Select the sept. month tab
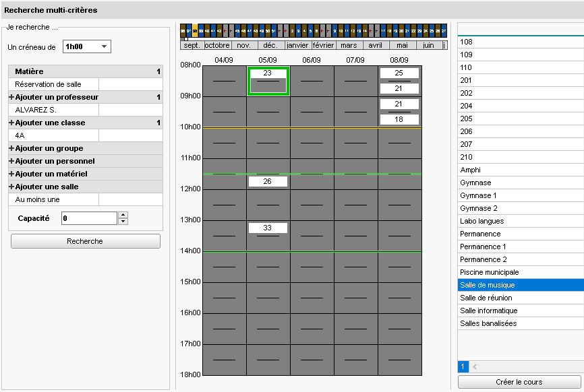The image size is (584, 392). (x=192, y=45)
